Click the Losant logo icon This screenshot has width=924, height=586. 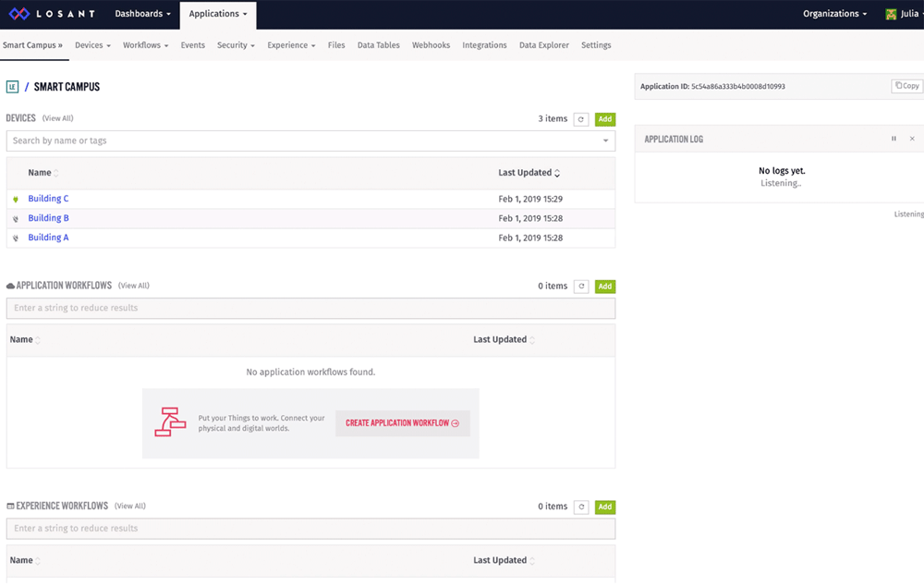coord(19,14)
